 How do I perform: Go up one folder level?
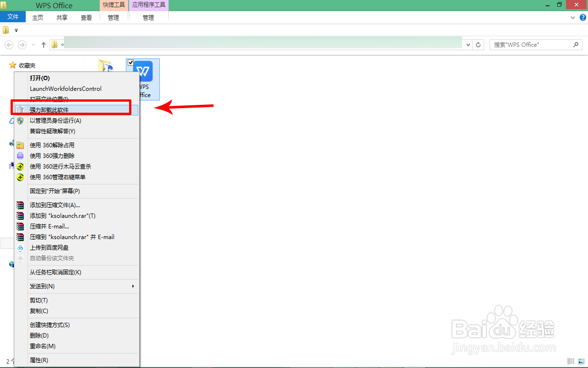pos(44,45)
